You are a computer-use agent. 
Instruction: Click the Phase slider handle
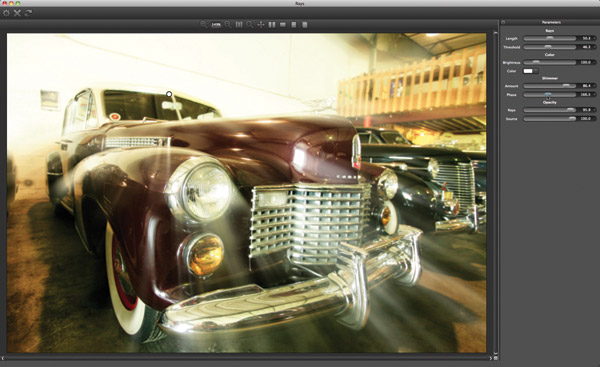[x=548, y=95]
